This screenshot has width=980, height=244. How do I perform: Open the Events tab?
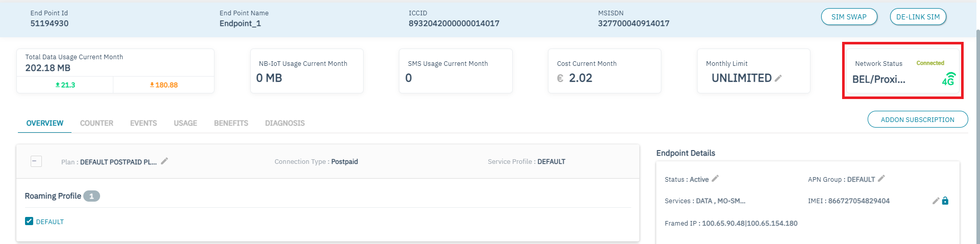coord(144,123)
